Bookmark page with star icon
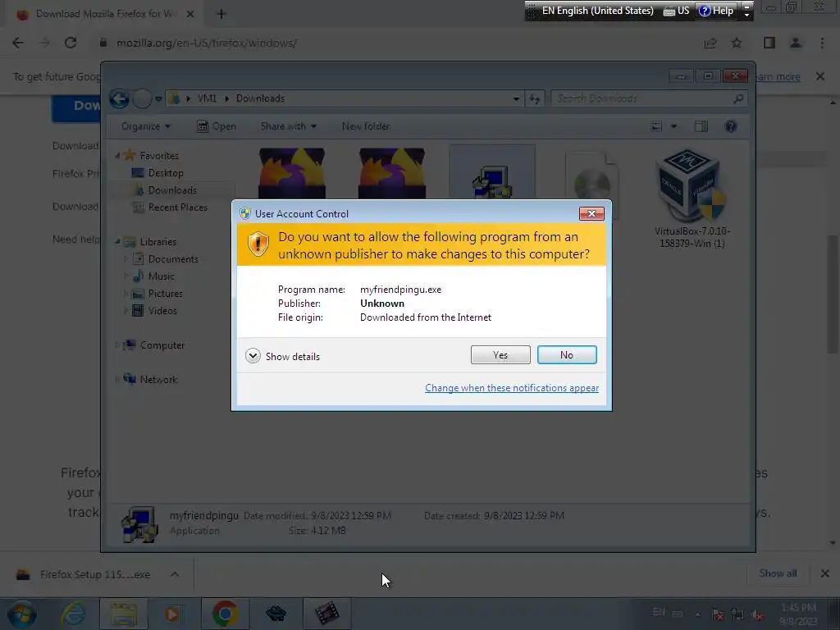 click(x=737, y=43)
